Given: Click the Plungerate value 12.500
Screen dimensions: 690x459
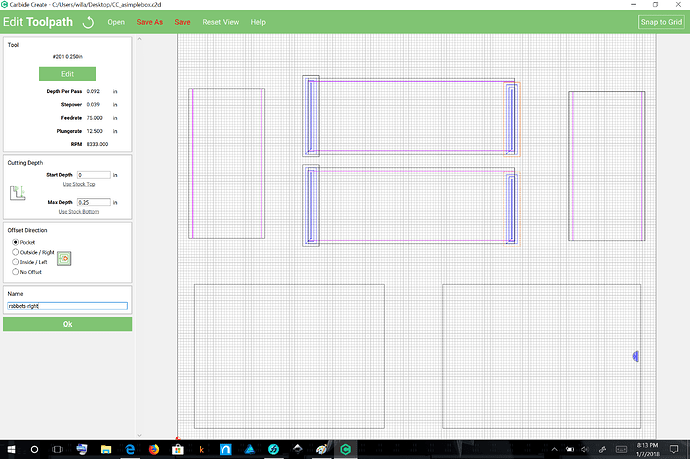Looking at the screenshot, I should [x=95, y=131].
